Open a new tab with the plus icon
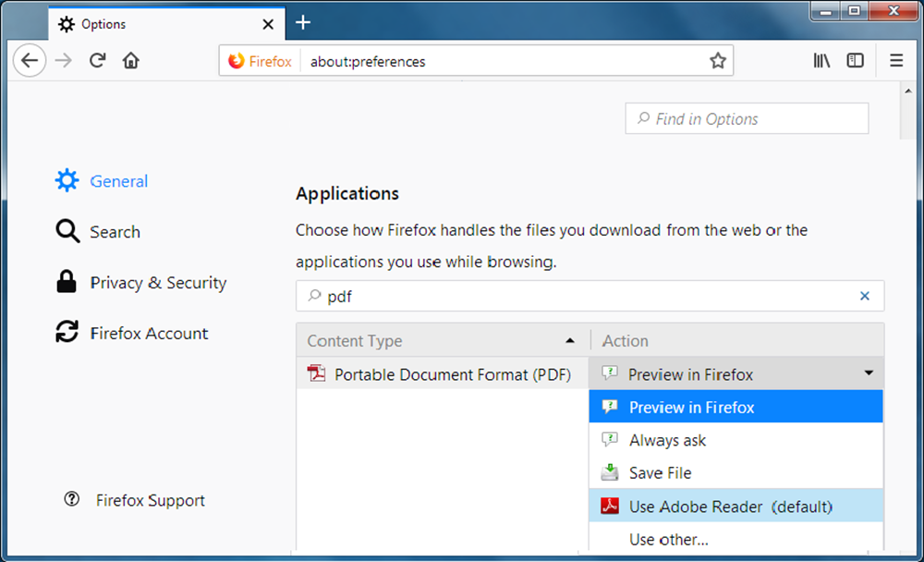This screenshot has width=924, height=562. click(303, 22)
